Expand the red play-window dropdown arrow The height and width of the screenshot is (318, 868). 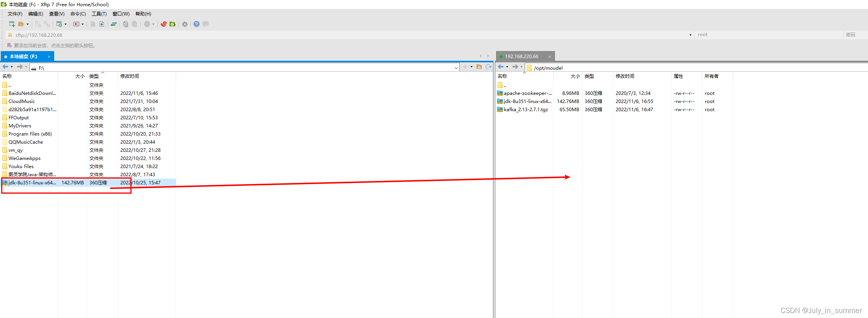pos(82,24)
